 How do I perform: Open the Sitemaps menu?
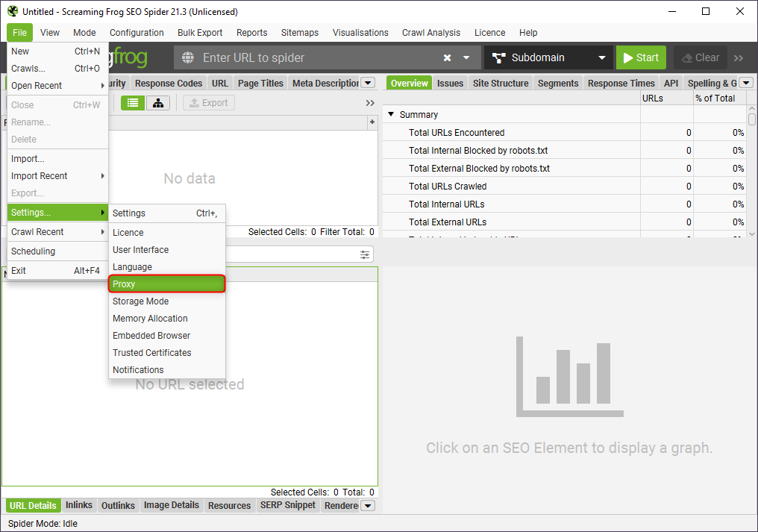(x=300, y=32)
